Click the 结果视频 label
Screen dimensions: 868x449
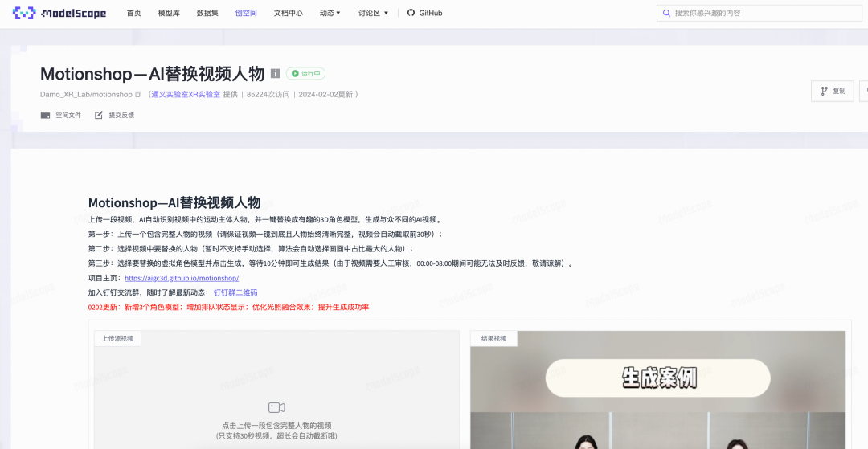coord(493,338)
